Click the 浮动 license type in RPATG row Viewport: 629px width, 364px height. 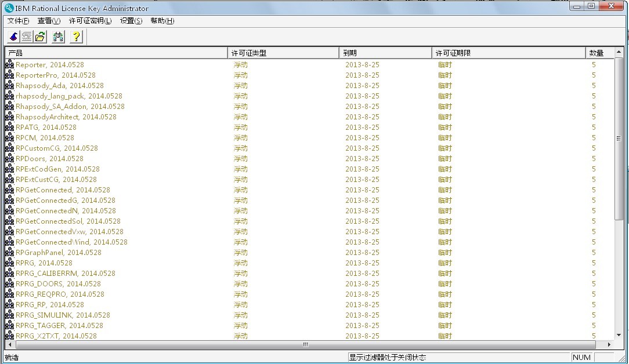coord(241,127)
